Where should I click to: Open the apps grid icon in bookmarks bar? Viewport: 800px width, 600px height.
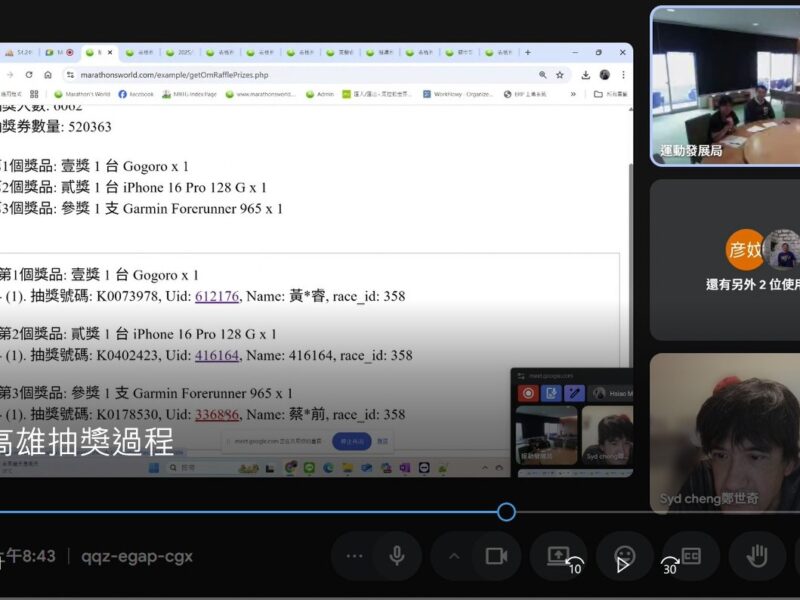[x=34, y=94]
